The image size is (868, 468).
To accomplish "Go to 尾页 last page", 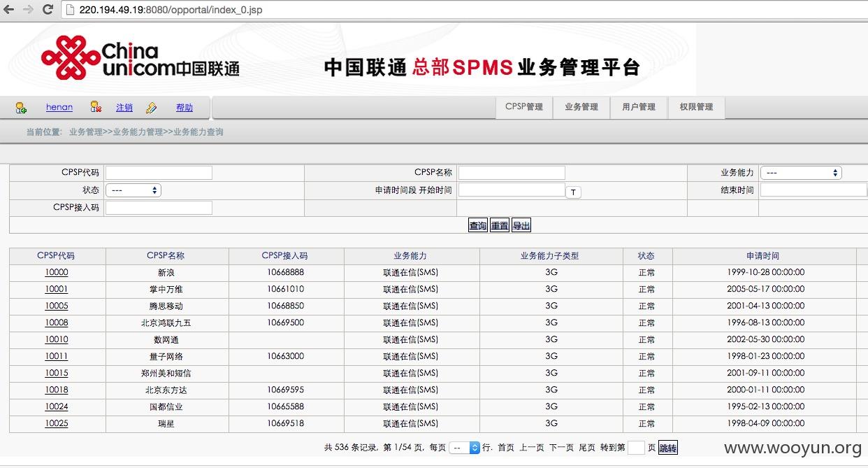I will [587, 448].
